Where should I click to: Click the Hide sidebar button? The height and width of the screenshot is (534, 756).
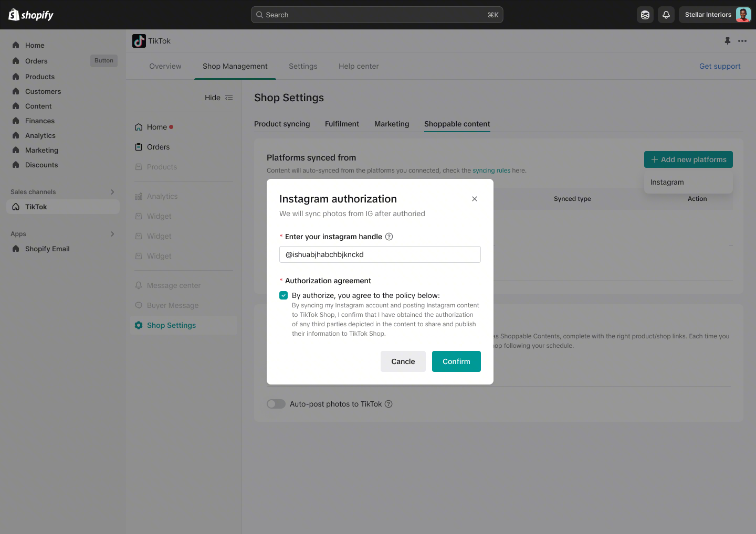[219, 98]
